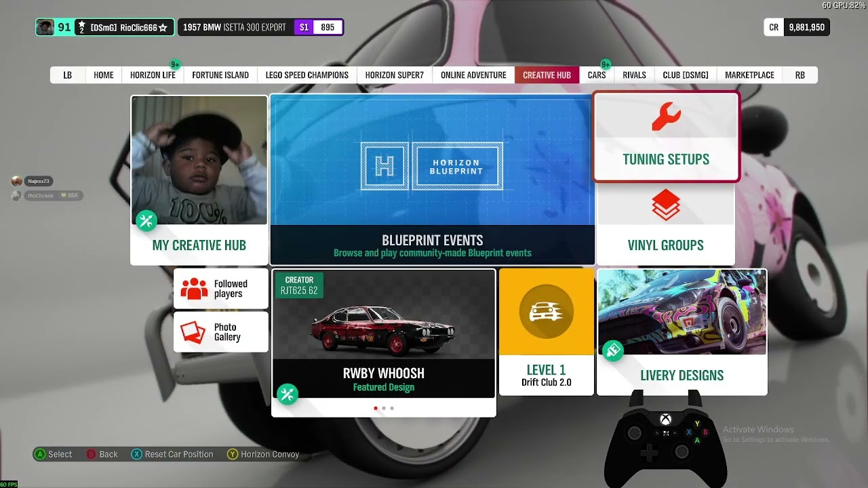The image size is (868, 488).
Task: Click the tools badge on My Creative Hub
Action: 146,220
